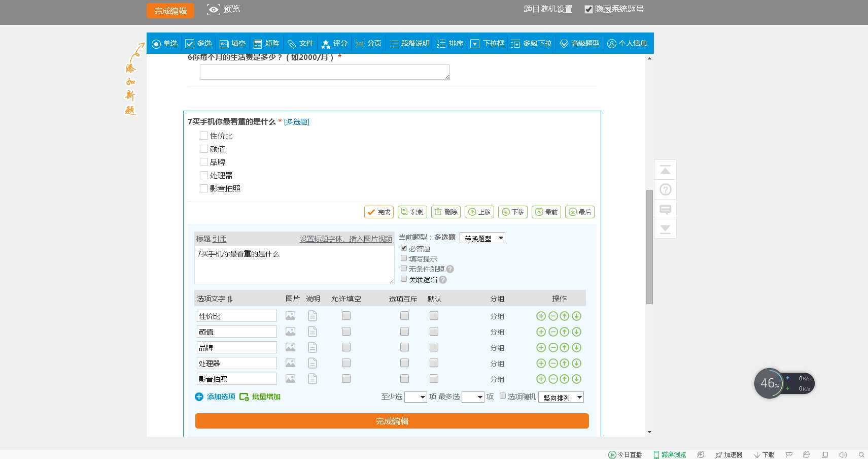
Task: Add a 多选 multi-choice question
Action: 198,44
